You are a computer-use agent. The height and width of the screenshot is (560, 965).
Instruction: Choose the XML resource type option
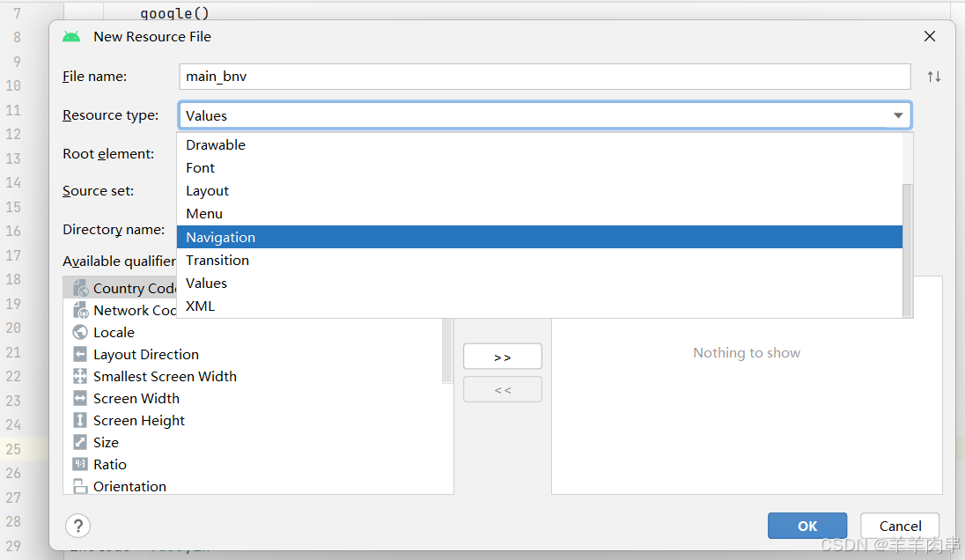200,306
